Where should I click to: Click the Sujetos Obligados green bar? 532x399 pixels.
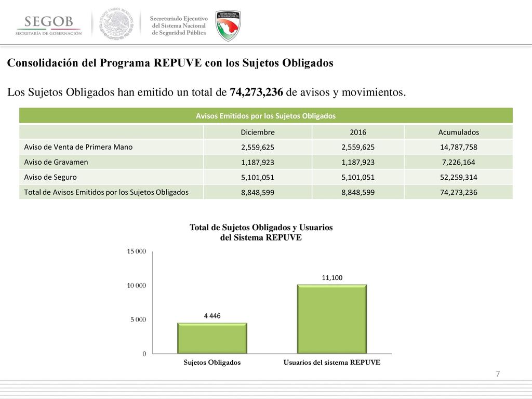(212, 338)
